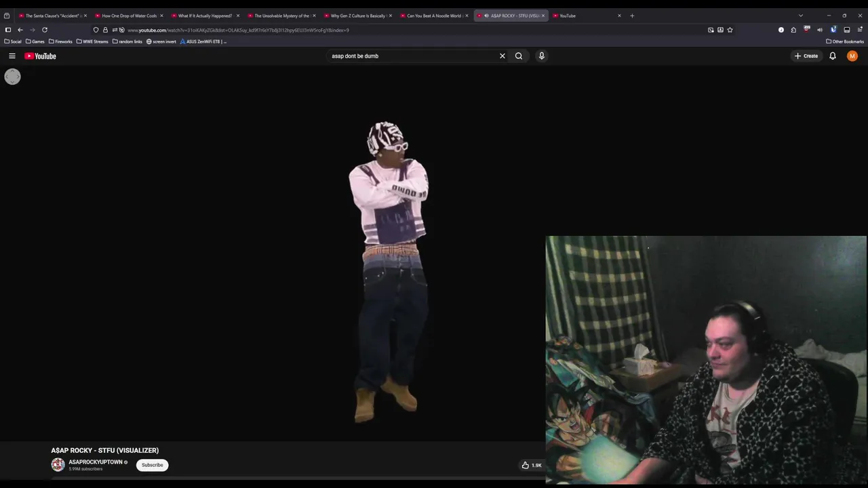The image size is (868, 488).
Task: Click the dancing figure in the video player
Action: [x=389, y=271]
